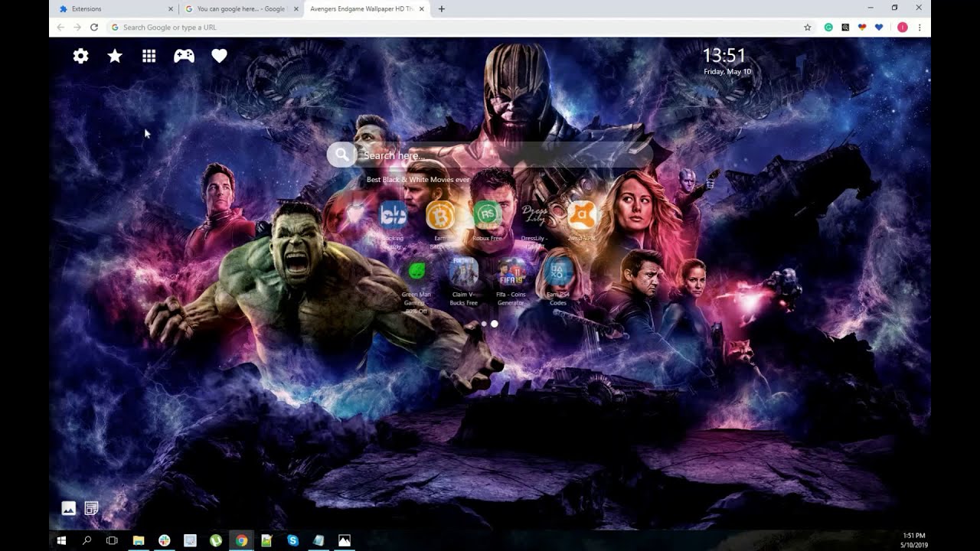Screen dimensions: 980x551
Task: Open the Earn PS4 Codes shortcut
Action: 557,271
